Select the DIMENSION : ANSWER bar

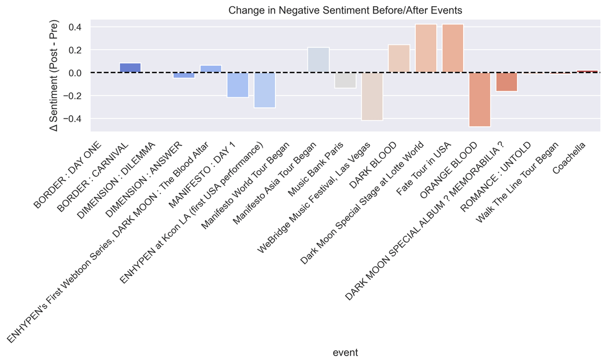(184, 75)
